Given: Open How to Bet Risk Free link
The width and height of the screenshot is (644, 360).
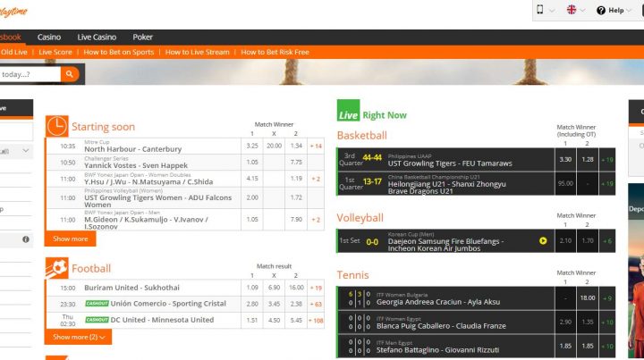Looking at the screenshot, I should pyautogui.click(x=275, y=52).
